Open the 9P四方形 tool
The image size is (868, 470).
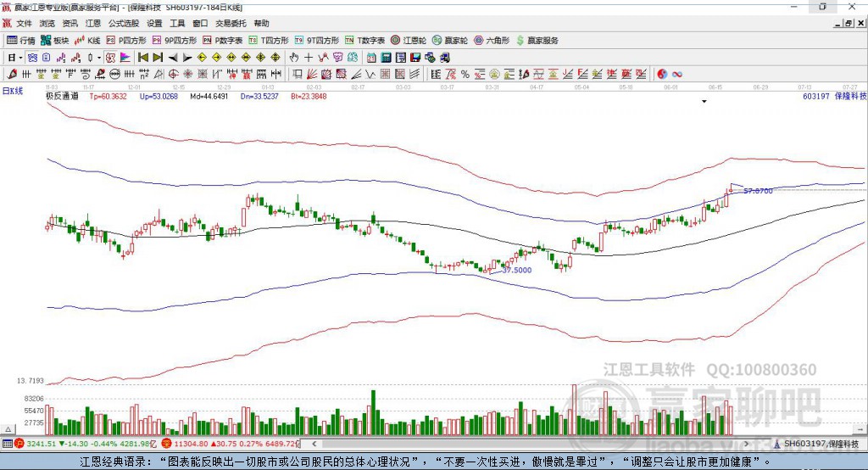click(x=175, y=41)
